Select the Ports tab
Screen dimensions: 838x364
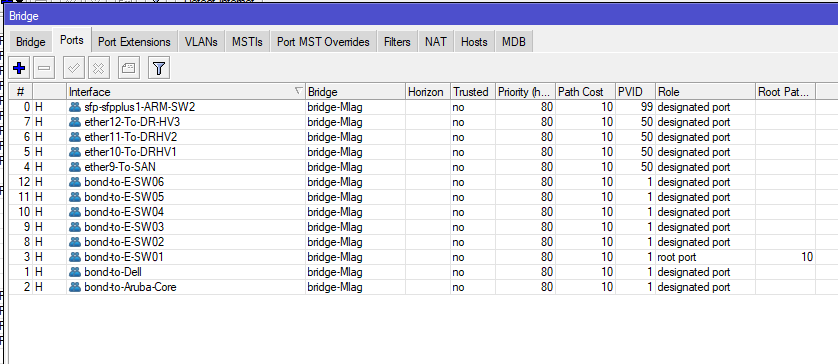coord(72,40)
